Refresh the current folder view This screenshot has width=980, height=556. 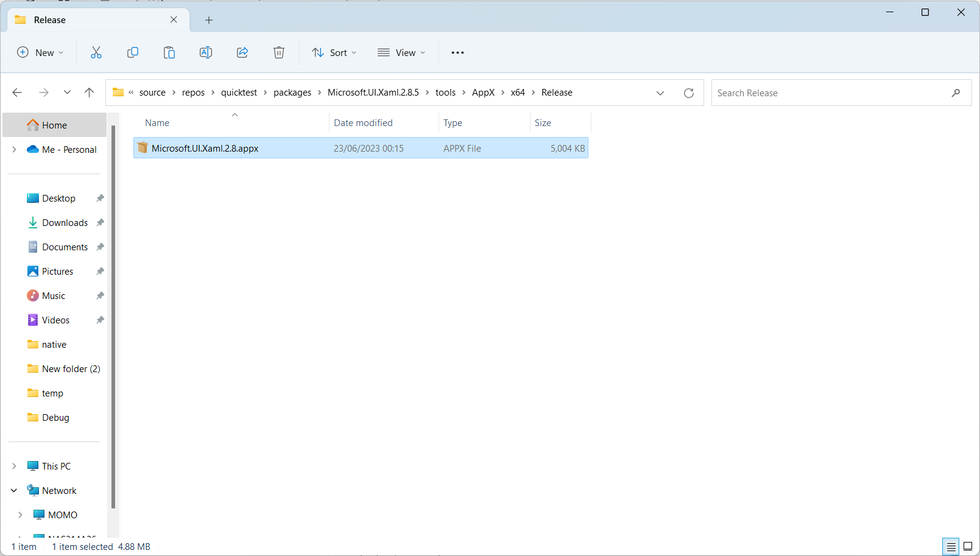pyautogui.click(x=689, y=93)
